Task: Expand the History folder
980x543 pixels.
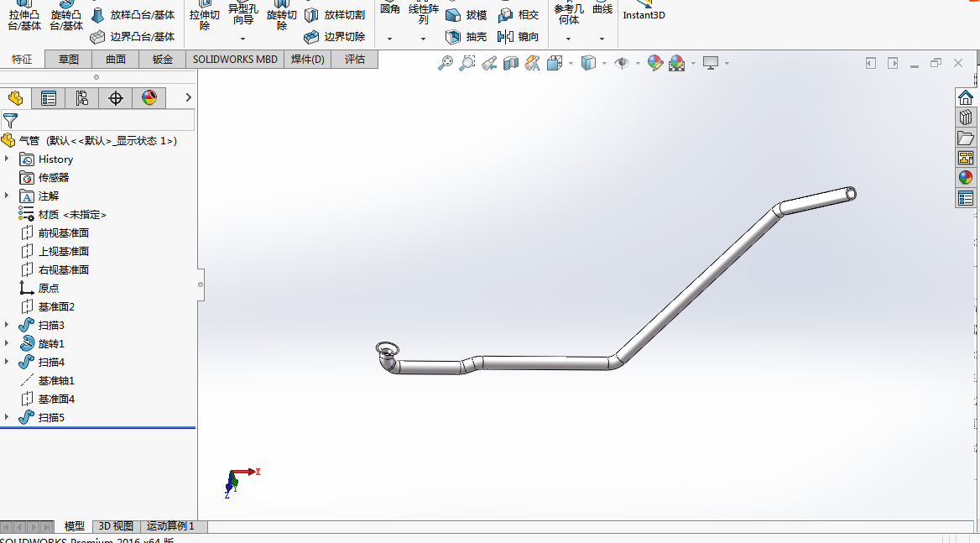Action: coord(7,159)
